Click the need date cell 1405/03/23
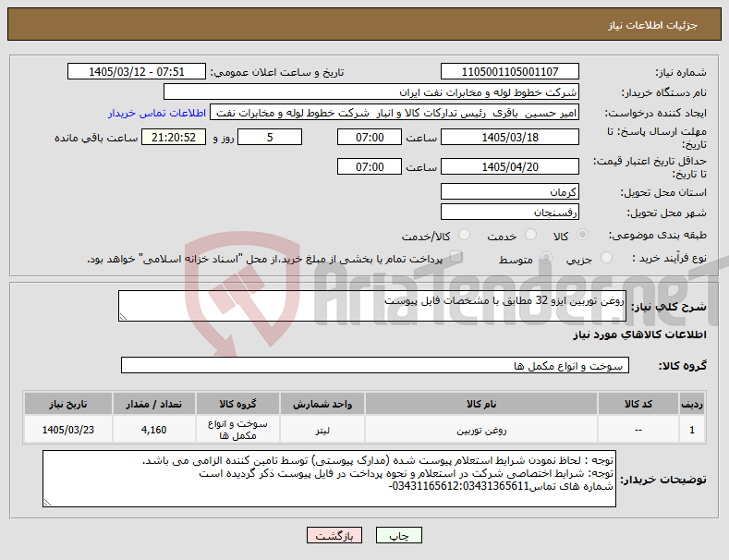Screen dimensions: 729x560 tap(67, 430)
